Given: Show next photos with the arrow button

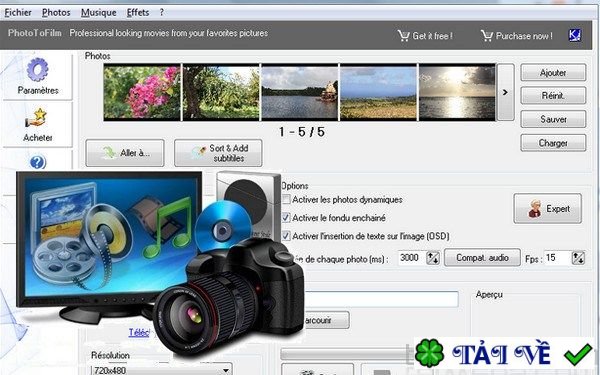Looking at the screenshot, I should (505, 92).
